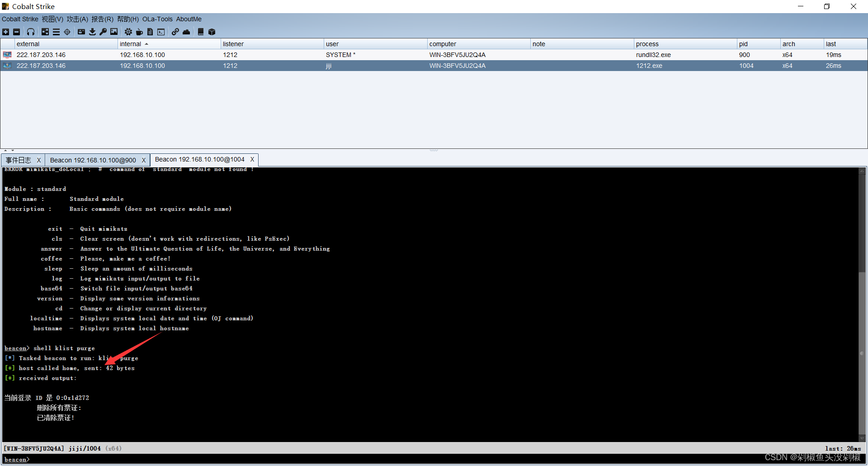Open the 帮助(H) menu
Screen dimensions: 868x466
click(x=128, y=19)
